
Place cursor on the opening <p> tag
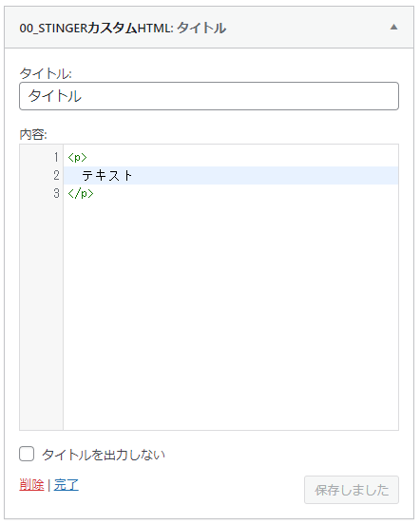tap(77, 157)
